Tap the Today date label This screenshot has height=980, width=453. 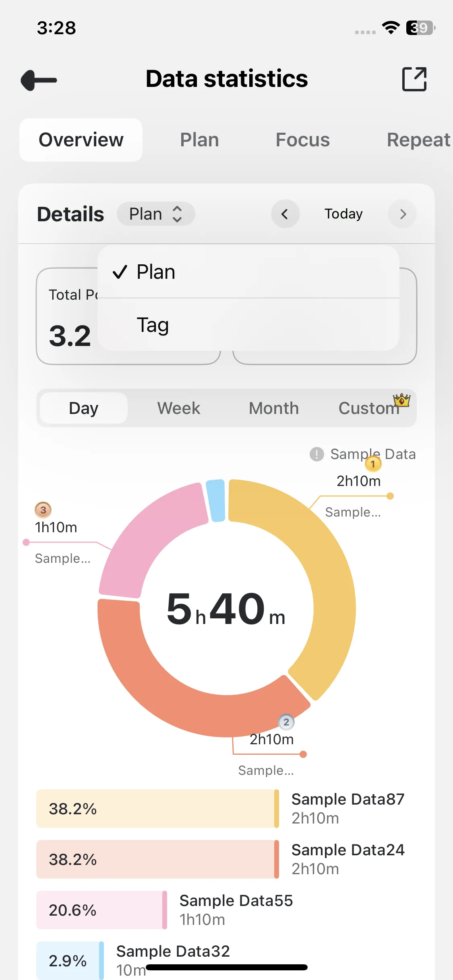tap(343, 214)
